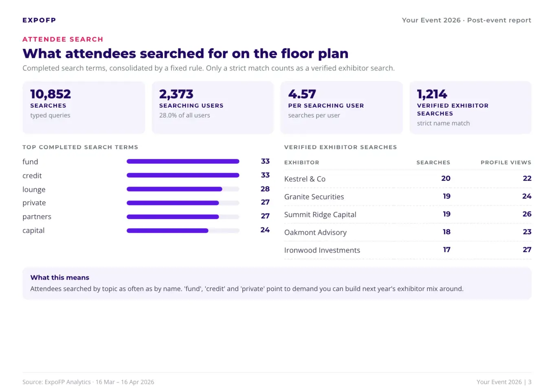This screenshot has width=554, height=392.
Task: Click Summit Ridge Capital profile views 26
Action: pos(527,214)
